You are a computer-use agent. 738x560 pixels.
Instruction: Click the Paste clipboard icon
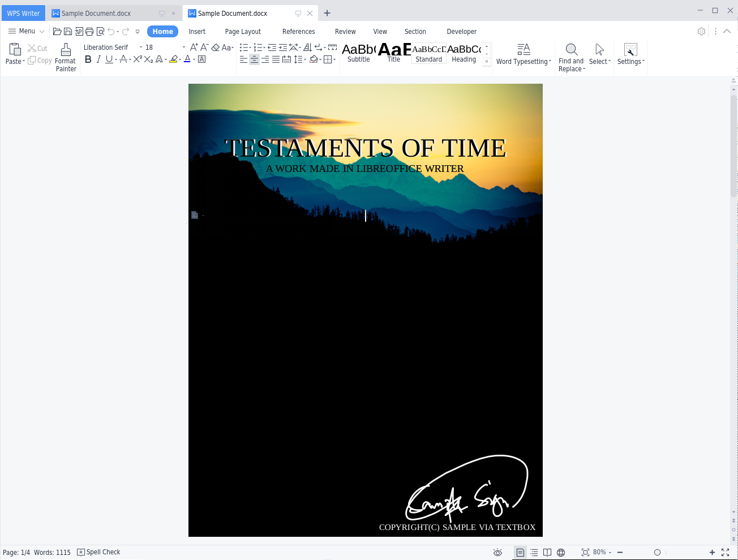[15, 50]
